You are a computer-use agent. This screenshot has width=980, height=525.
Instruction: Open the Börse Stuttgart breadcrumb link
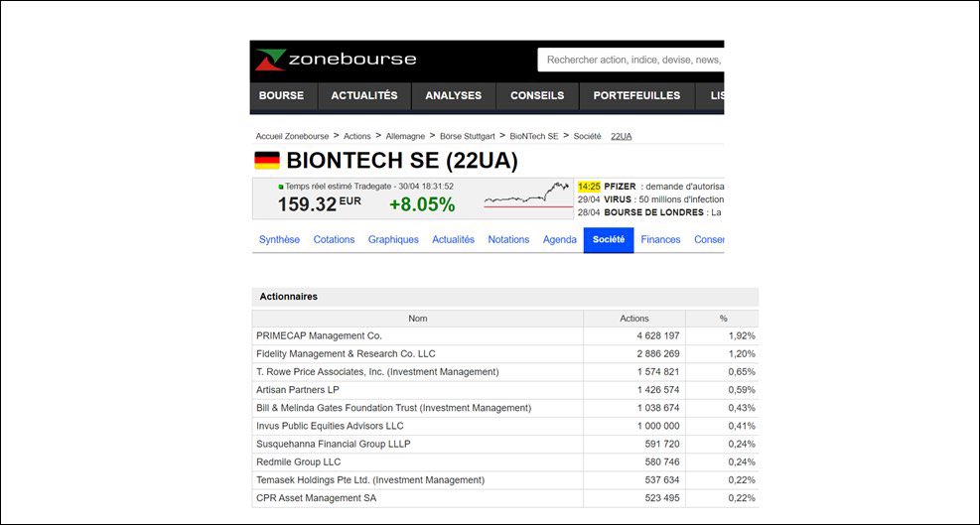click(x=468, y=136)
